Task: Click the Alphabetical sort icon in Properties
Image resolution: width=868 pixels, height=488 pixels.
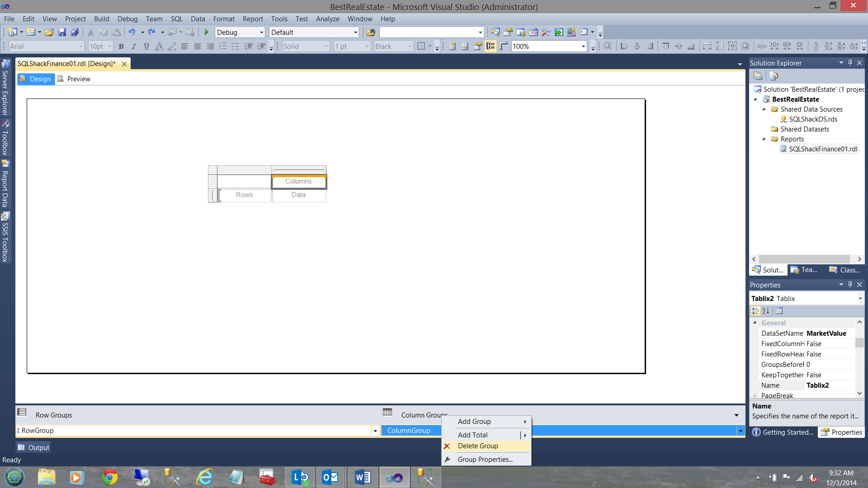Action: [766, 311]
